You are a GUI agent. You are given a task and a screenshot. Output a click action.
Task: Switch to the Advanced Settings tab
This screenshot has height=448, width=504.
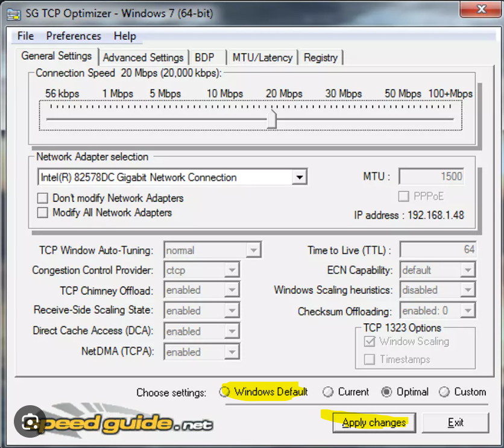pos(143,57)
